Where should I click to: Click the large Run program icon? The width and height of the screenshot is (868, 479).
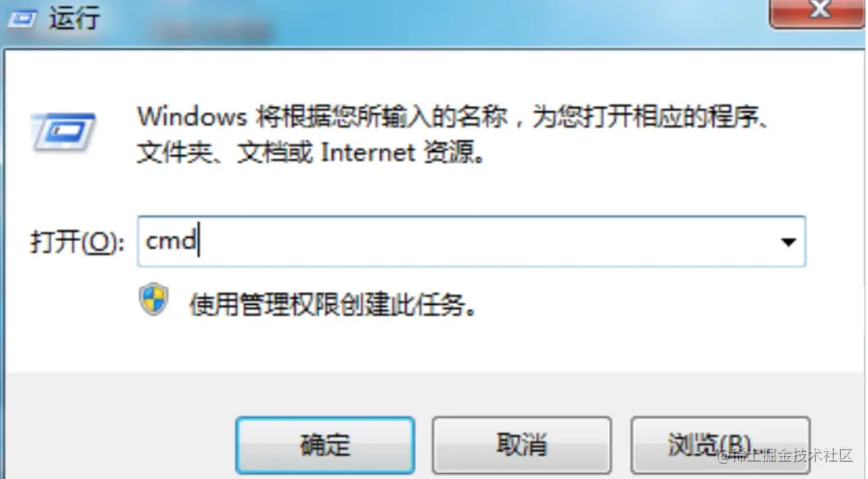pos(64,132)
